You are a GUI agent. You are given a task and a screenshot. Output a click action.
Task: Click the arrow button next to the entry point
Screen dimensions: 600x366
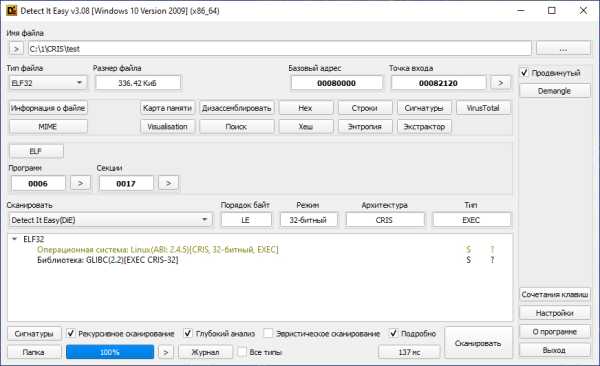pos(500,83)
